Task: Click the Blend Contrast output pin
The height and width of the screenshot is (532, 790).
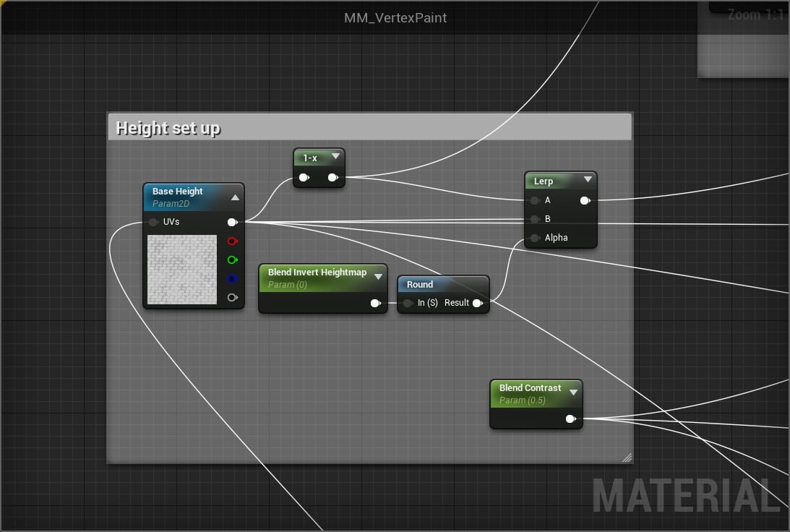Action: pos(570,419)
